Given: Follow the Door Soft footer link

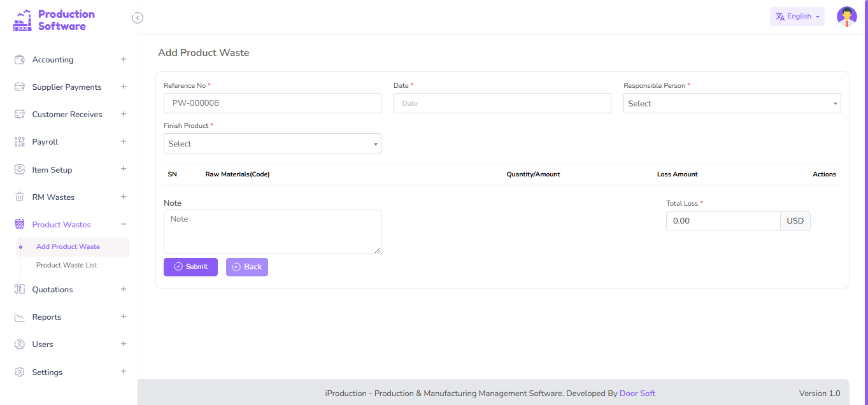Looking at the screenshot, I should coord(637,394).
